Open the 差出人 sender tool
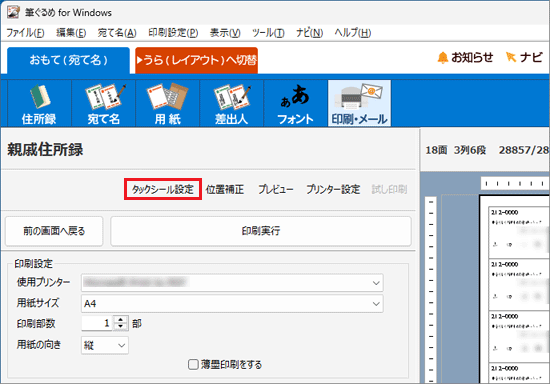The width and height of the screenshot is (550, 384). [x=232, y=103]
